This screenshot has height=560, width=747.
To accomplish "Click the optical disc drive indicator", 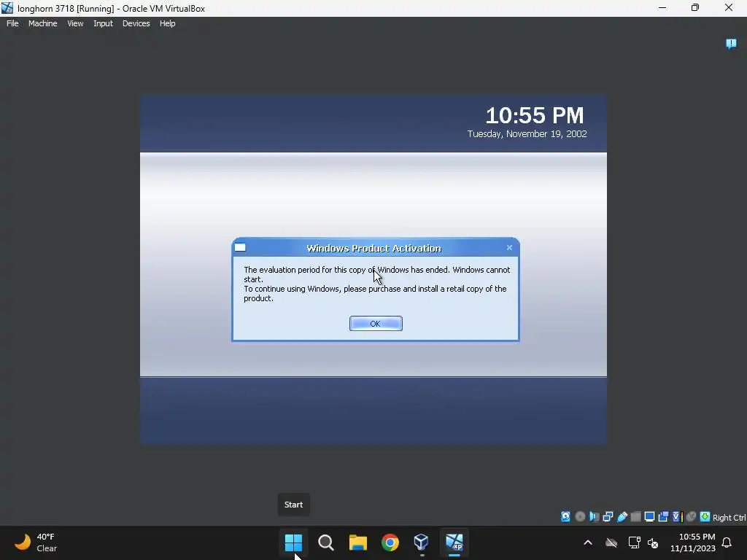I will (x=580, y=517).
